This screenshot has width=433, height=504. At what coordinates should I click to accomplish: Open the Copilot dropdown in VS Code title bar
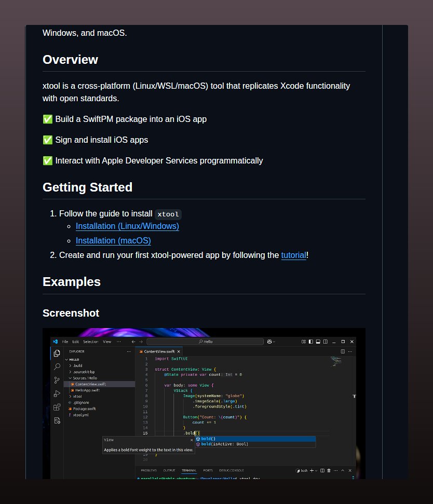[271, 342]
